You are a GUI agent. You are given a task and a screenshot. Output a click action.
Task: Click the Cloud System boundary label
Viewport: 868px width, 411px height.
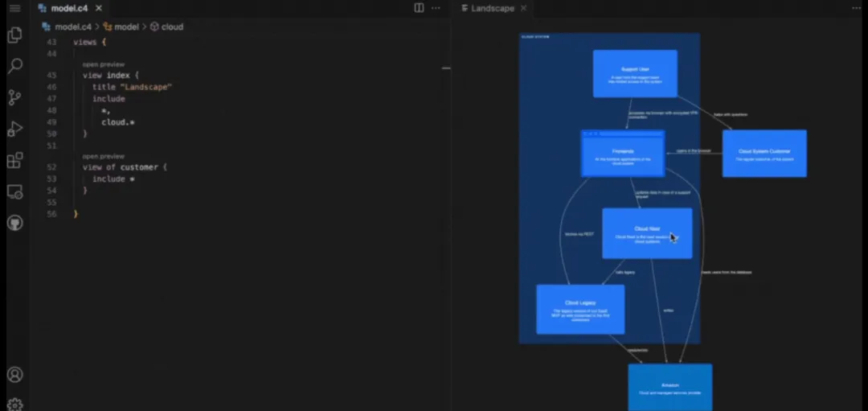click(535, 37)
